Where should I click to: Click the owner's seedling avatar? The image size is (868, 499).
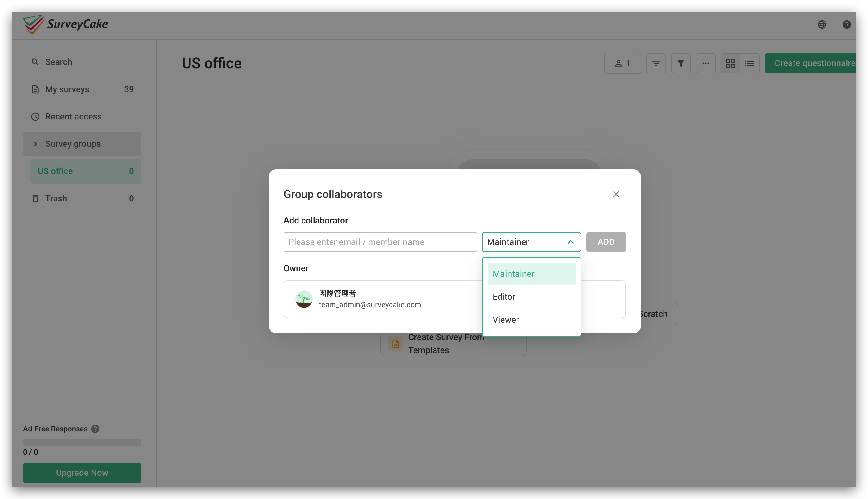click(304, 299)
